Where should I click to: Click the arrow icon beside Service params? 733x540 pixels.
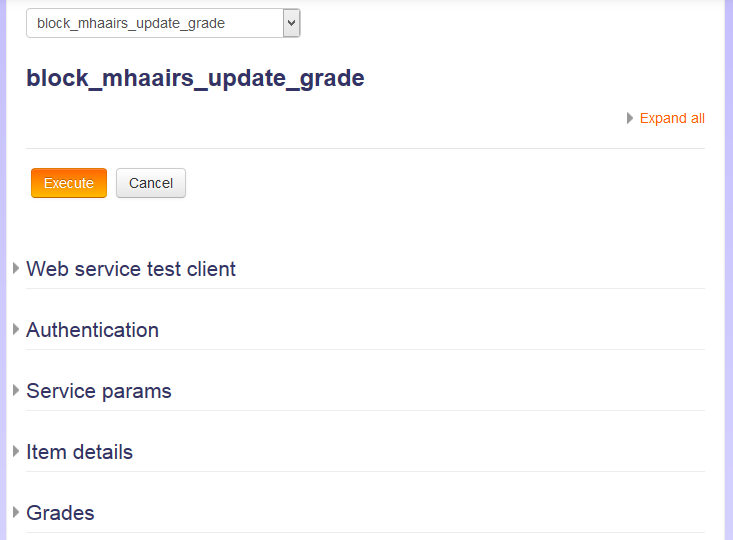point(16,390)
